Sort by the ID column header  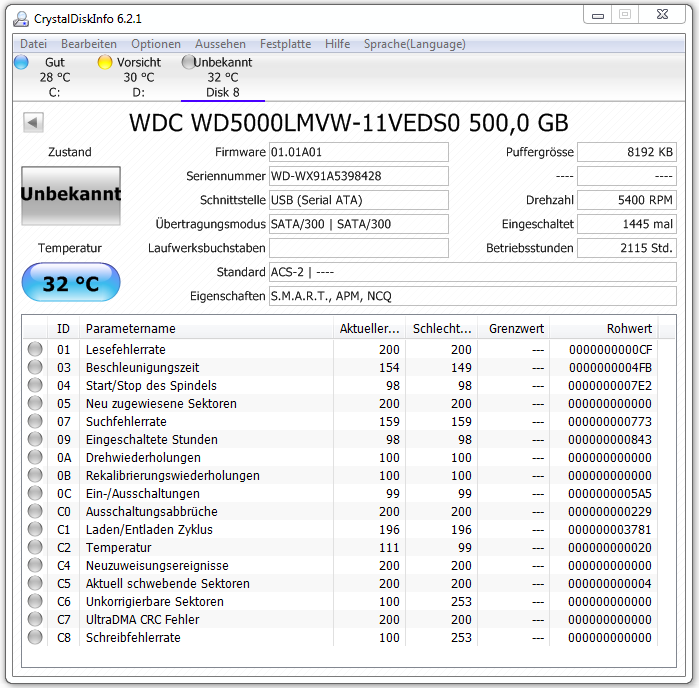tap(63, 329)
